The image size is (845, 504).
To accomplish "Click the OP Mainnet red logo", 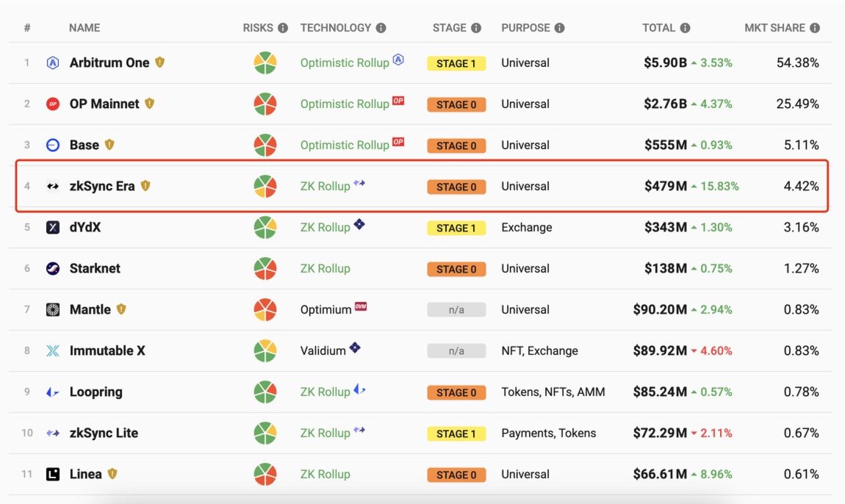I will 53,104.
